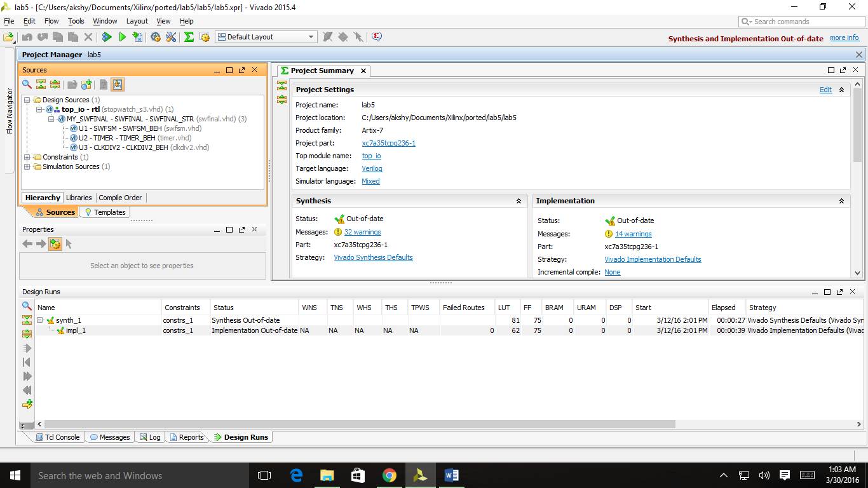The height and width of the screenshot is (488, 868).
Task: Switch to the Tcl Console tab
Action: (57, 437)
